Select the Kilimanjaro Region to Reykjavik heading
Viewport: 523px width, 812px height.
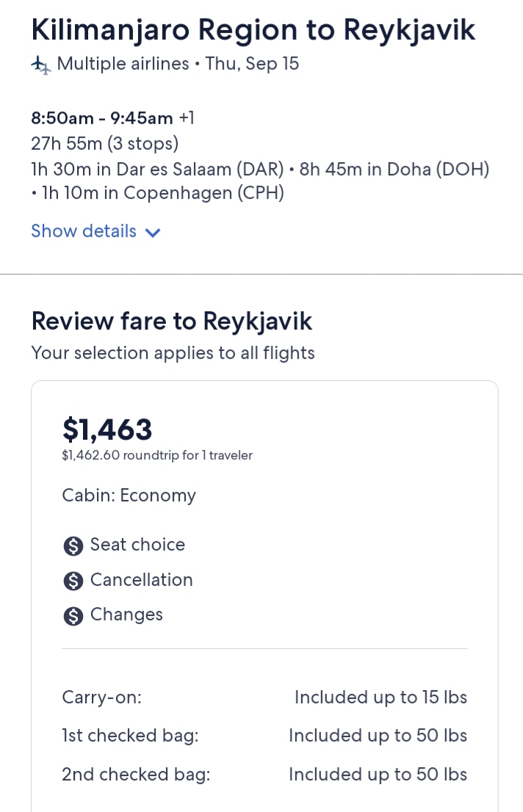(x=253, y=30)
